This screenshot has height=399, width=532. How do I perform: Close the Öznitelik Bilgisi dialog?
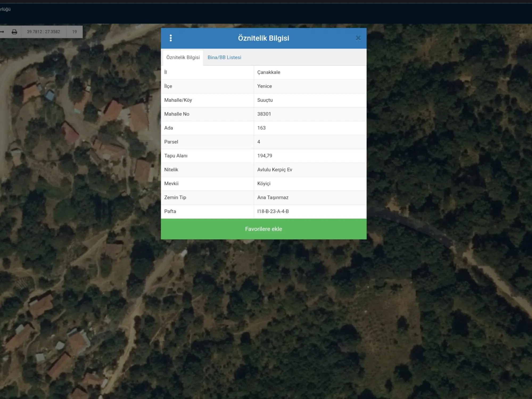point(358,38)
